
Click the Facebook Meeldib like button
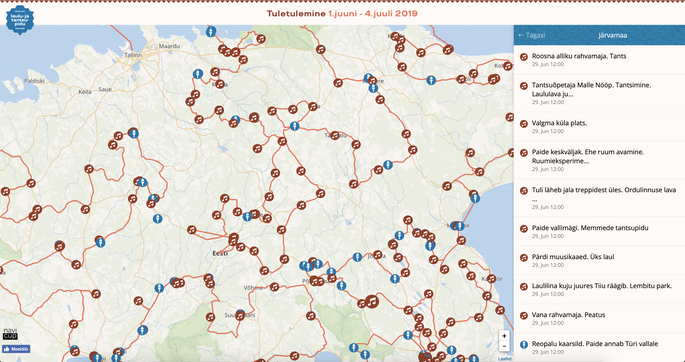point(16,349)
